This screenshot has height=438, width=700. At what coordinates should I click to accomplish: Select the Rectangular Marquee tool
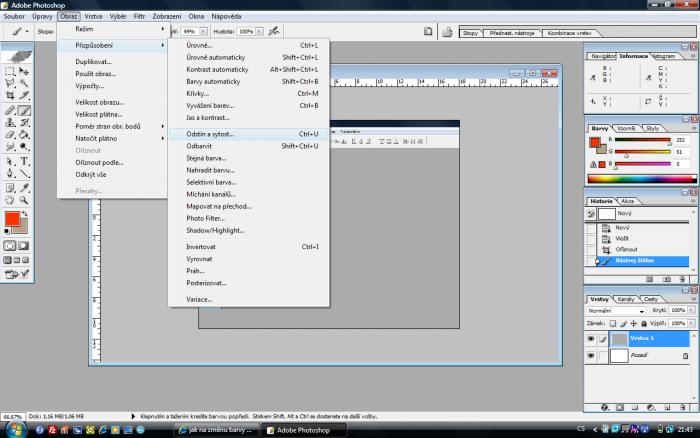10,71
